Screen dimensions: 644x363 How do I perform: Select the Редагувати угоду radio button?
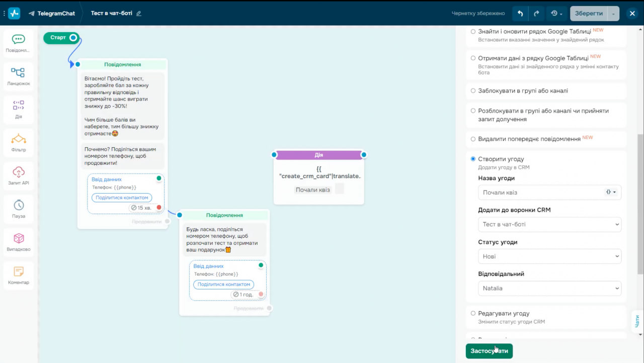[x=473, y=313]
